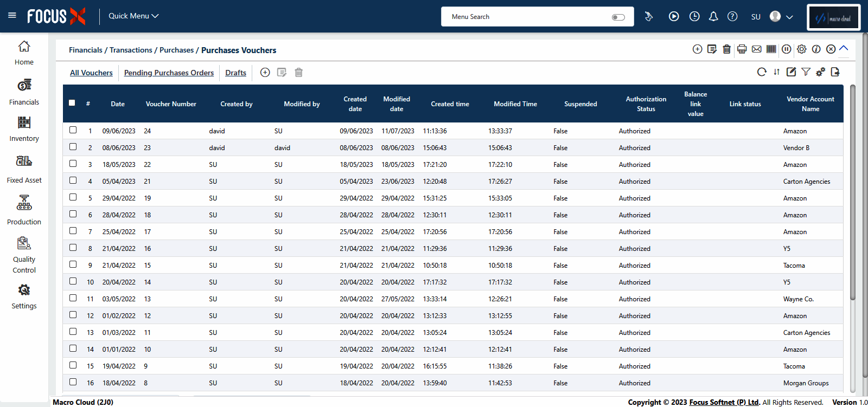The height and width of the screenshot is (407, 868).
Task: Open the Focus Softnet (P) Ltd. link
Action: (x=724, y=402)
